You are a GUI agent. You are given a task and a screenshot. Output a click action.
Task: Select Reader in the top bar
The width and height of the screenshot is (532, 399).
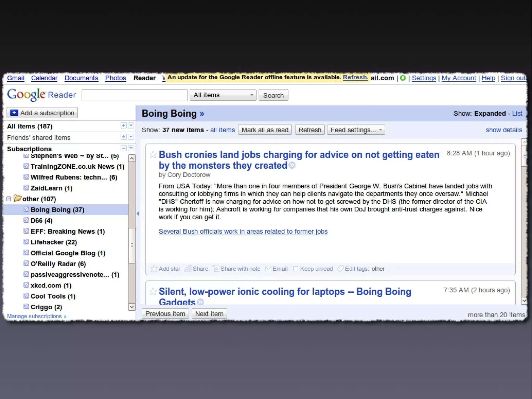click(x=144, y=78)
